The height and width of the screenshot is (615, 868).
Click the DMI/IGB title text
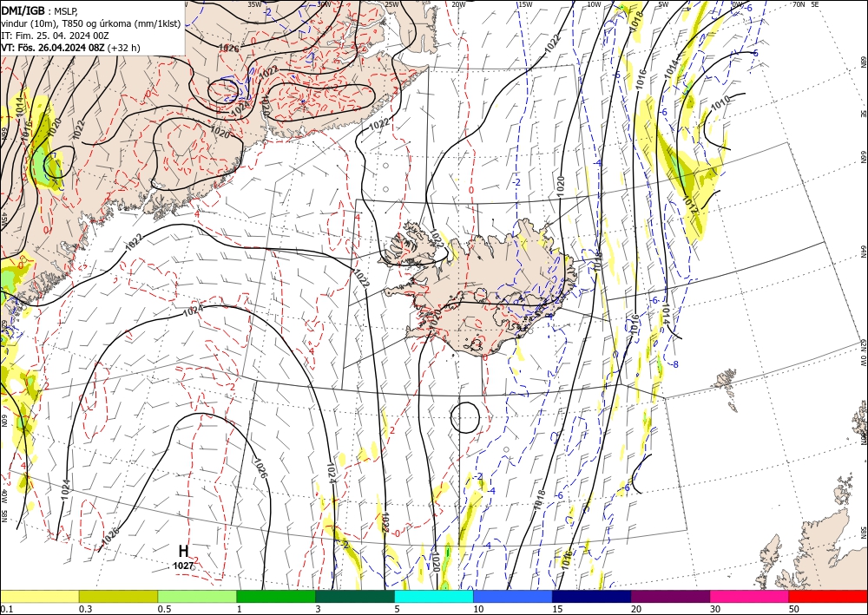click(23, 10)
